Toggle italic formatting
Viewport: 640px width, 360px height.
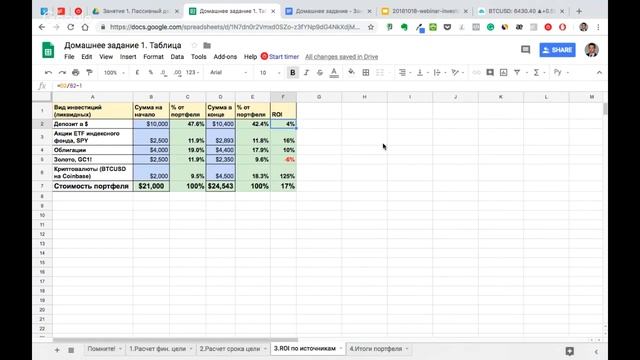pyautogui.click(x=306, y=73)
